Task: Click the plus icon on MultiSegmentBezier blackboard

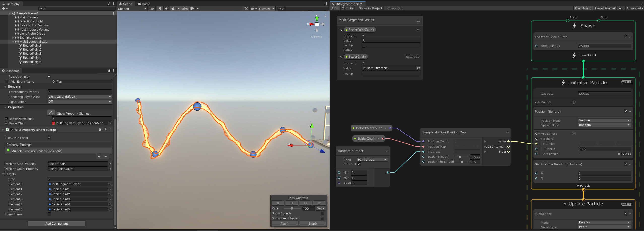Action: click(418, 21)
